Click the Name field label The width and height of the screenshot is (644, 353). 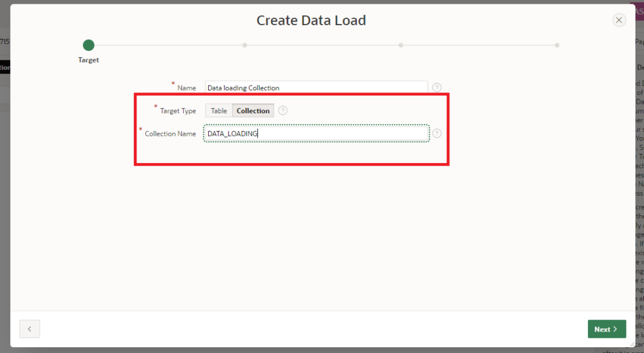pyautogui.click(x=186, y=88)
